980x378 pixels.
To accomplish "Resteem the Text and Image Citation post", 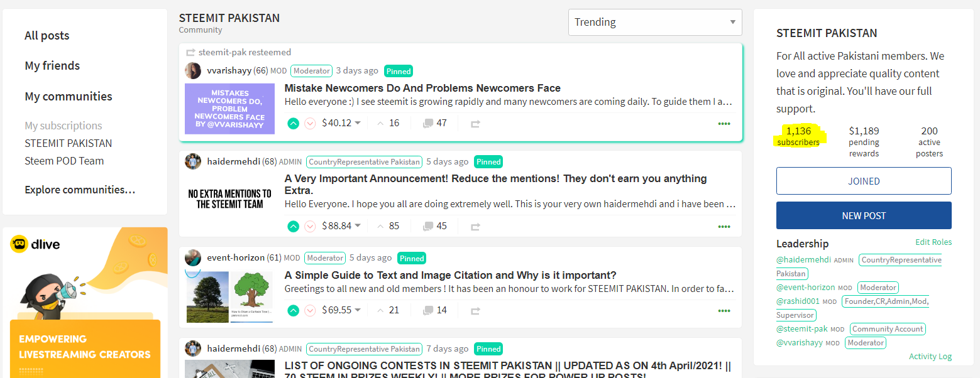I will pyautogui.click(x=475, y=311).
